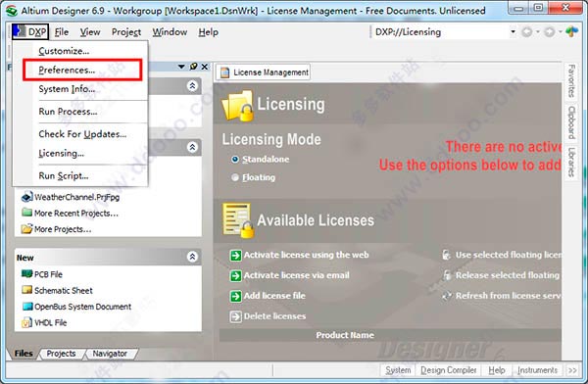
Task: Toggle the Files panel pin icon
Action: pyautogui.click(x=193, y=67)
